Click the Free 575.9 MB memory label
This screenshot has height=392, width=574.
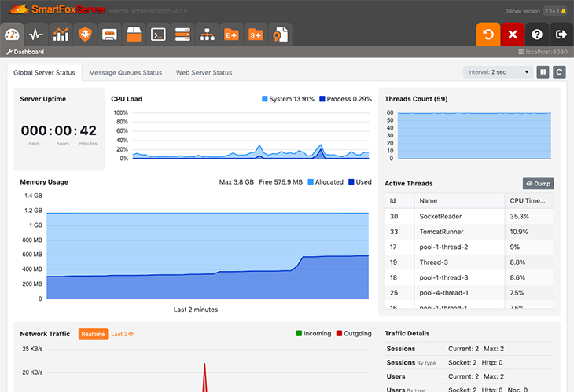click(x=281, y=182)
